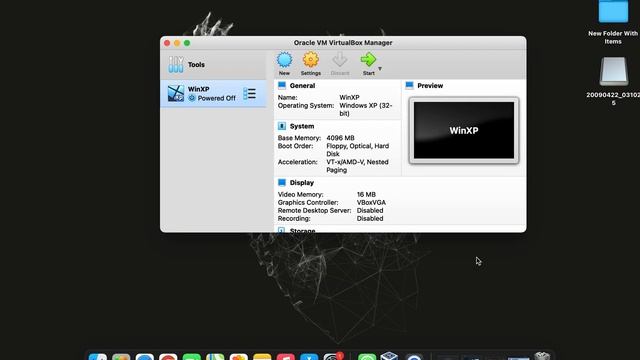Click the General section icon
The height and width of the screenshot is (360, 640).
[282, 85]
